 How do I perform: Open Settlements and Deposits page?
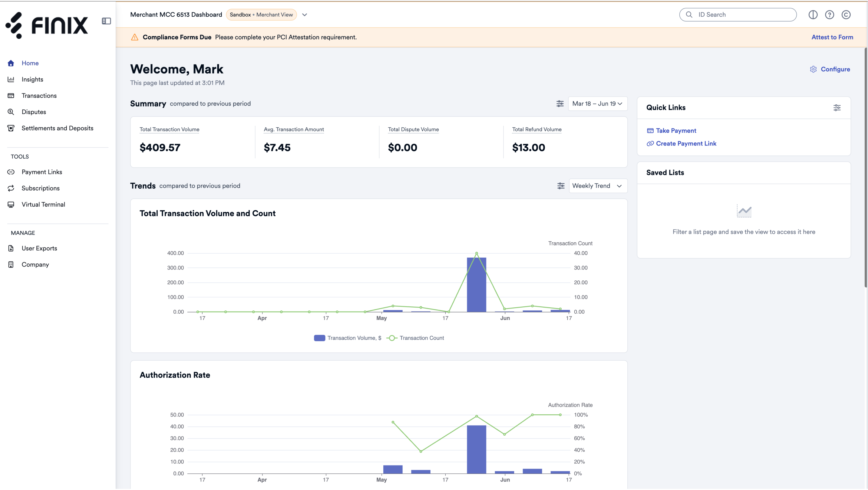point(57,128)
